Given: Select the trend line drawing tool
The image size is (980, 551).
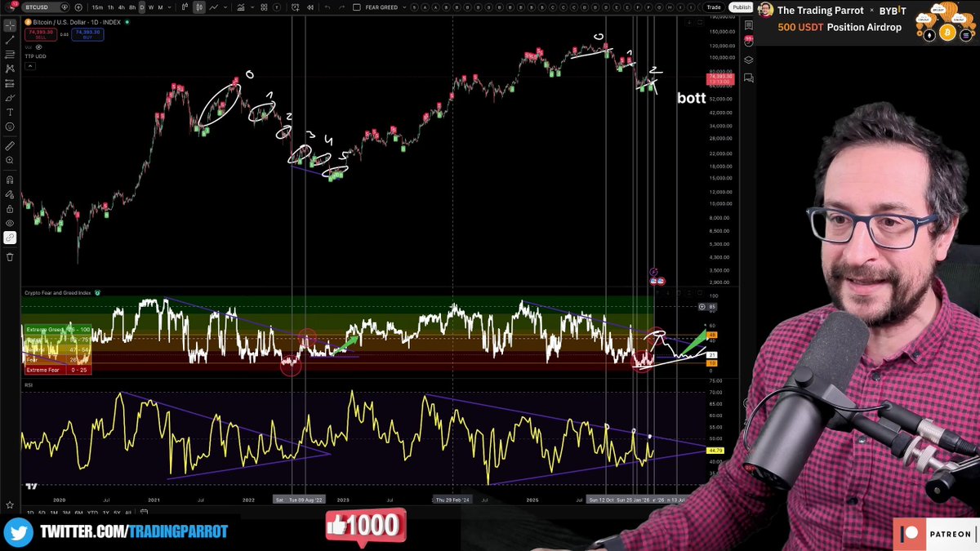Looking at the screenshot, I should click(10, 40).
